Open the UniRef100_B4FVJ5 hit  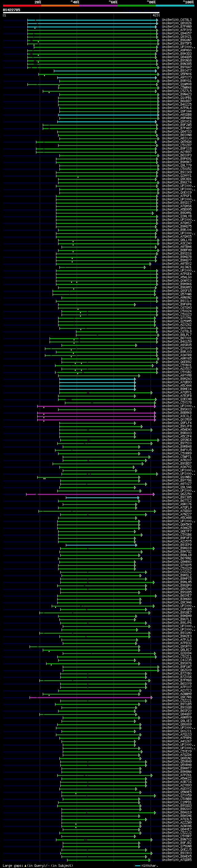(177, 450)
